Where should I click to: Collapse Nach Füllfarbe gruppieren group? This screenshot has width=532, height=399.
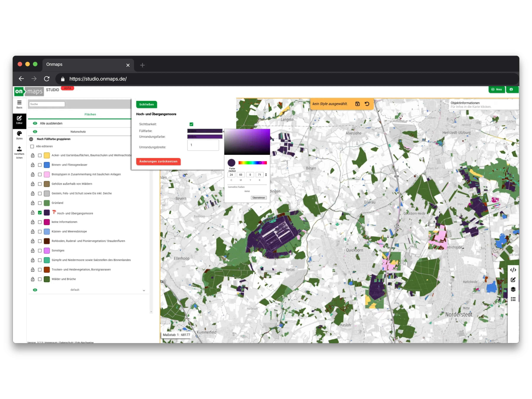[x=31, y=139]
